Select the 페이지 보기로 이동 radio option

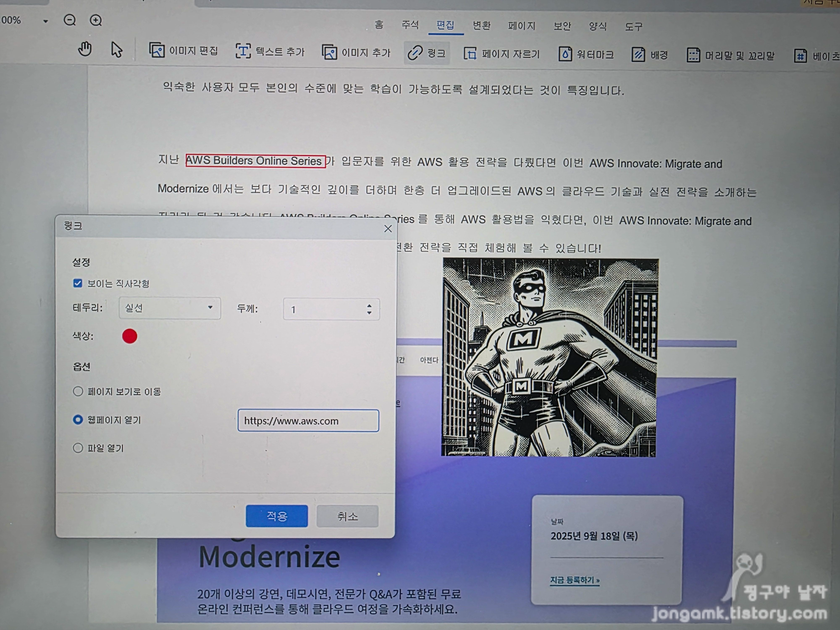tap(78, 391)
